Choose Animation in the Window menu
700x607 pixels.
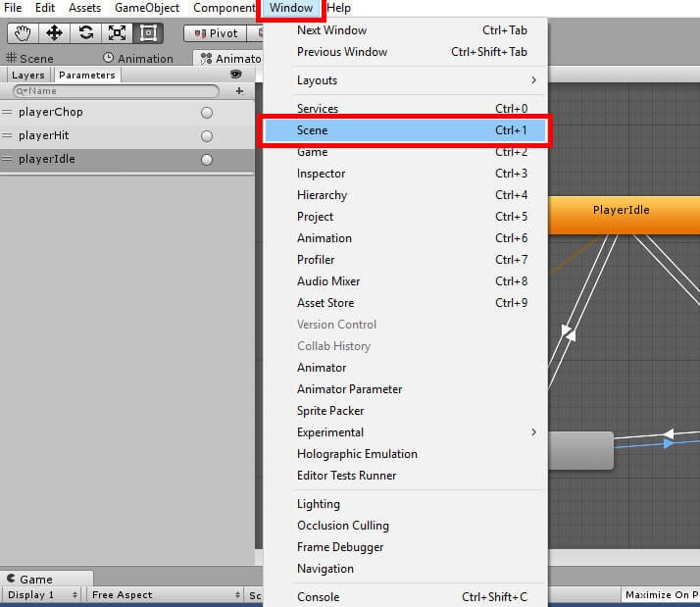[x=405, y=238]
